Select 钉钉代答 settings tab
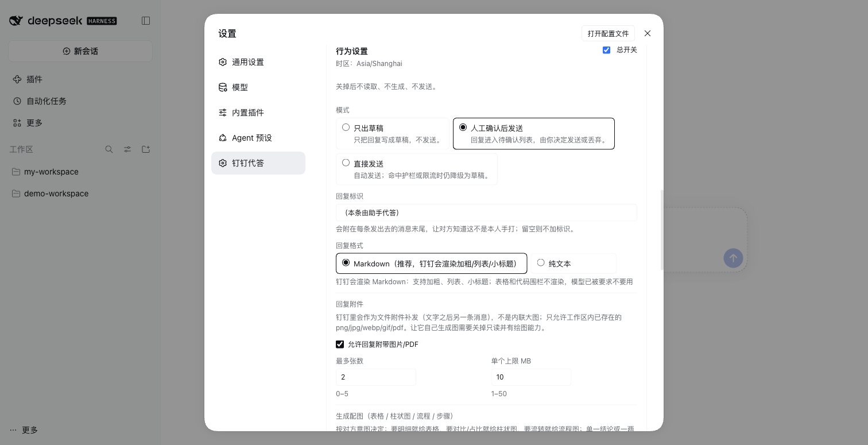This screenshot has height=445, width=868. (258, 163)
